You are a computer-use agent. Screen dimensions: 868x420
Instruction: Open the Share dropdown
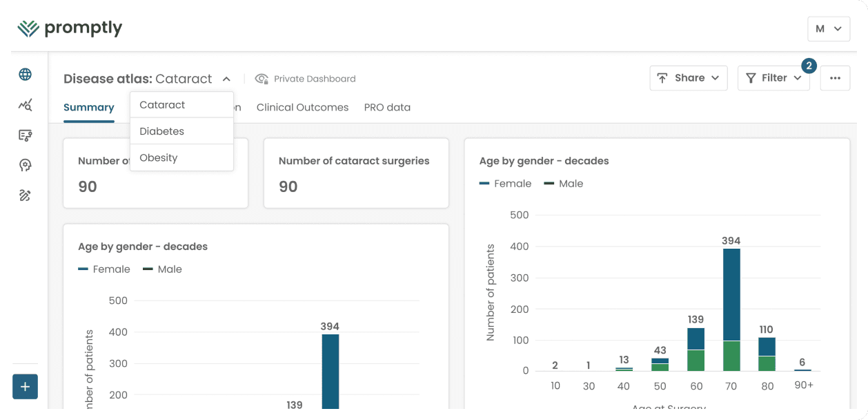pyautogui.click(x=688, y=78)
